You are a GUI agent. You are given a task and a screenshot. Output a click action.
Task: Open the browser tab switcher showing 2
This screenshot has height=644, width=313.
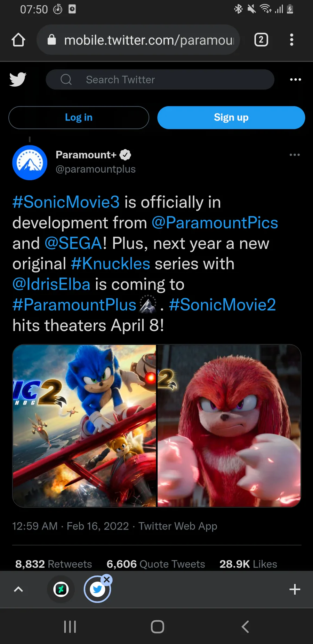click(261, 40)
